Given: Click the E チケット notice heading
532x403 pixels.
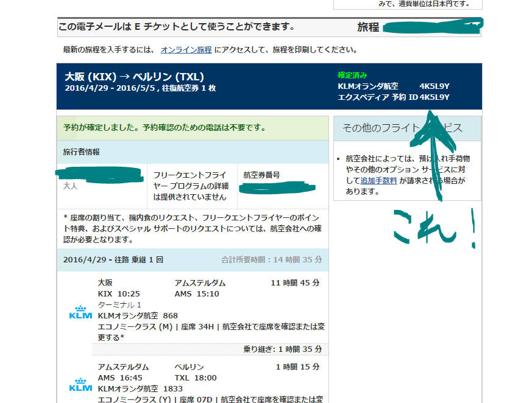Looking at the screenshot, I should (177, 26).
